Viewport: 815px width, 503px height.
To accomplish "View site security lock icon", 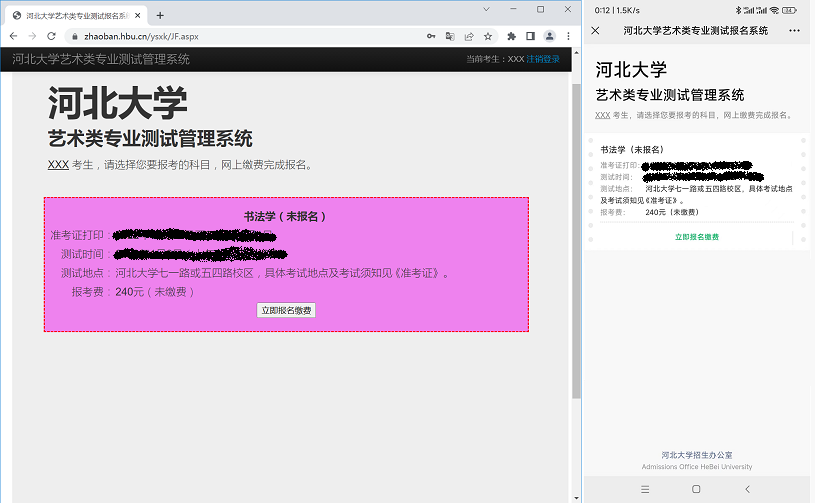I will tap(74, 36).
